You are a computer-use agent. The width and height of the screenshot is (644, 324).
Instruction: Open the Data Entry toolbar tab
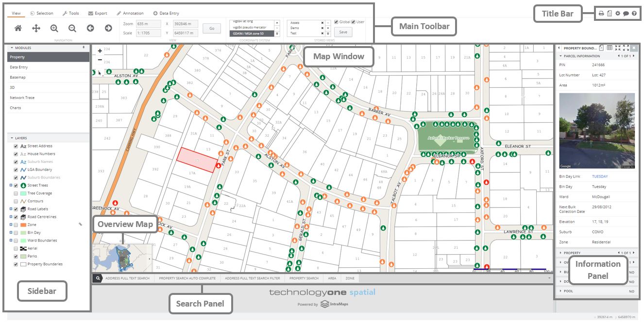coord(167,14)
